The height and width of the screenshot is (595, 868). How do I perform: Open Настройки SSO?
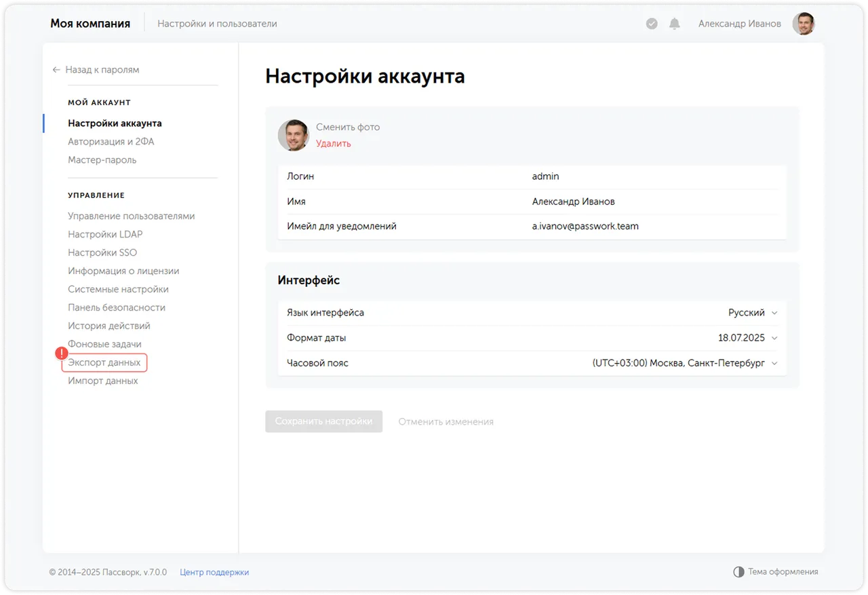pyautogui.click(x=102, y=253)
